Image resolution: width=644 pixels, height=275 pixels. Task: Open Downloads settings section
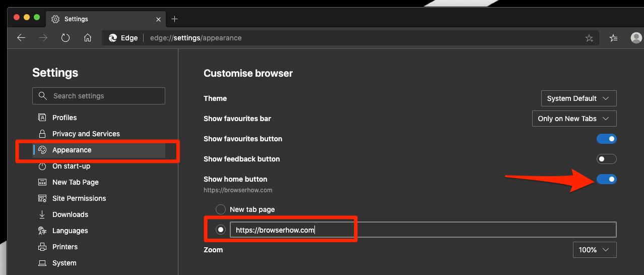pyautogui.click(x=99, y=214)
